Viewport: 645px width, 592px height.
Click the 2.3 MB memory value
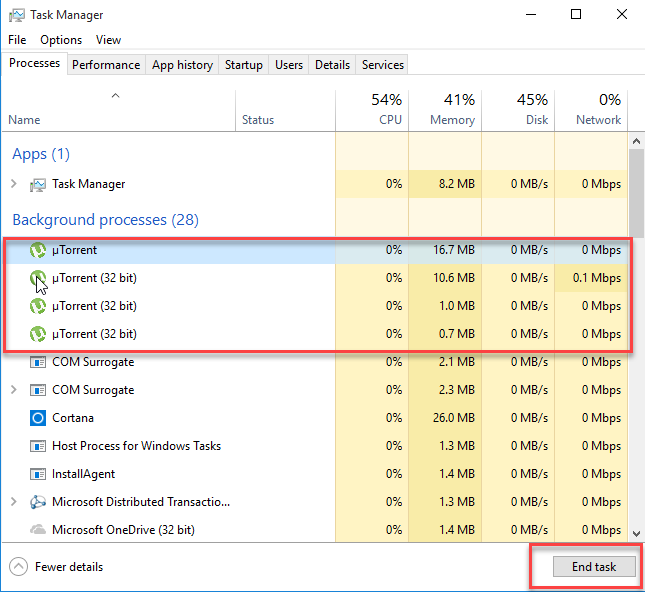click(x=457, y=390)
